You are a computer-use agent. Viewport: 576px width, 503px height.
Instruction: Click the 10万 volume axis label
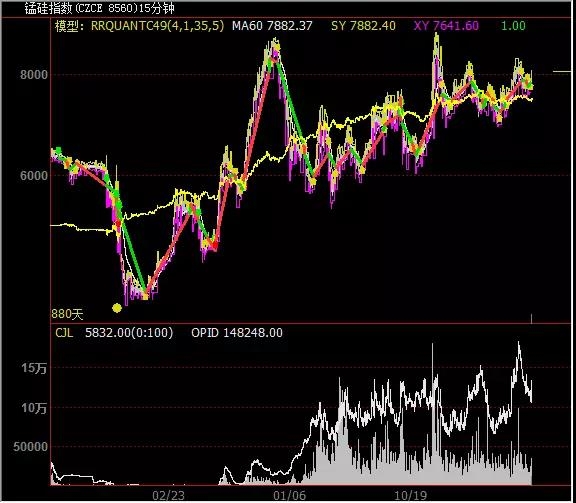point(34,408)
